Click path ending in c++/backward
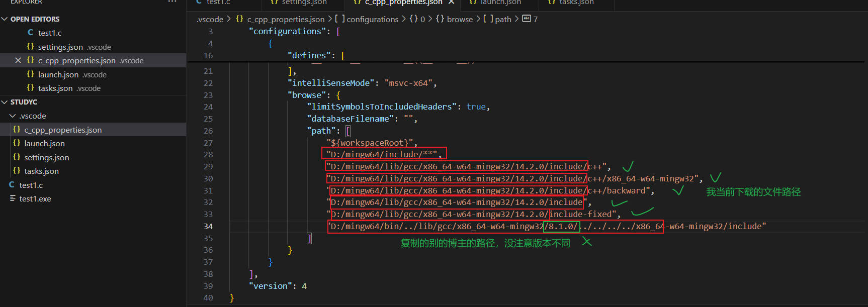This screenshot has width=868, height=307. coord(488,190)
